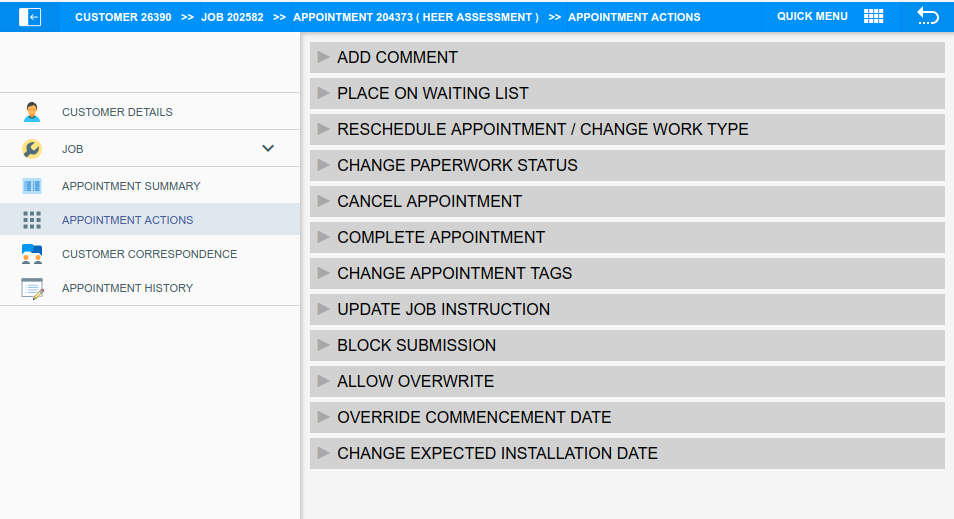954x519 pixels.
Task: Click the back arrow icon in header
Action: tap(927, 17)
